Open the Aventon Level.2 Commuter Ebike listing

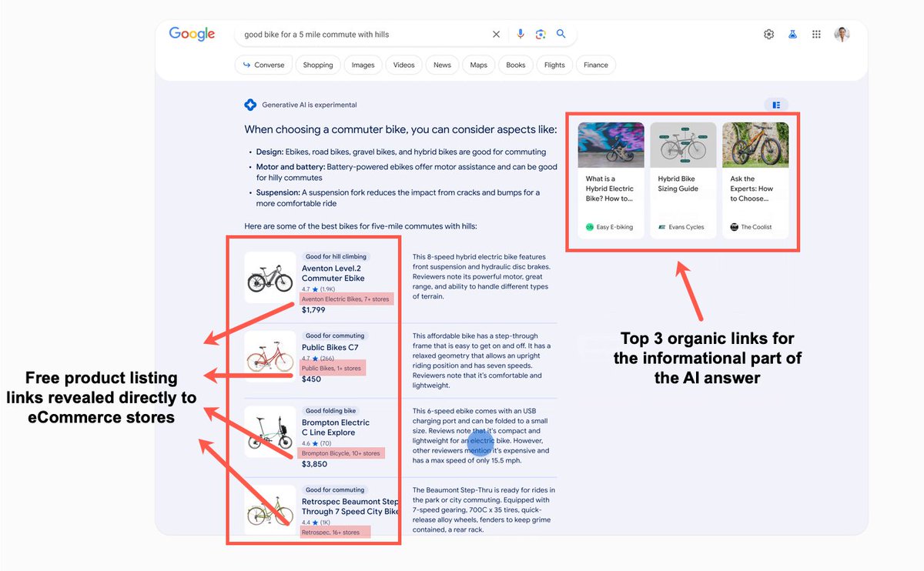tap(333, 273)
